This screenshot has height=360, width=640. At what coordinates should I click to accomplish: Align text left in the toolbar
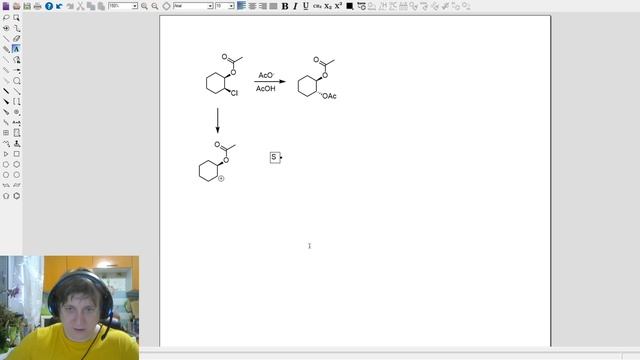[242, 6]
